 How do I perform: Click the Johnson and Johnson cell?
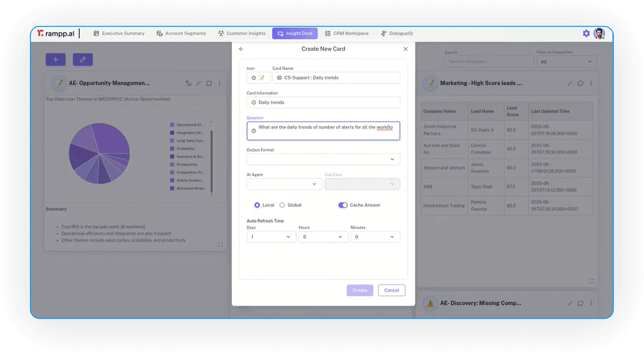click(444, 168)
